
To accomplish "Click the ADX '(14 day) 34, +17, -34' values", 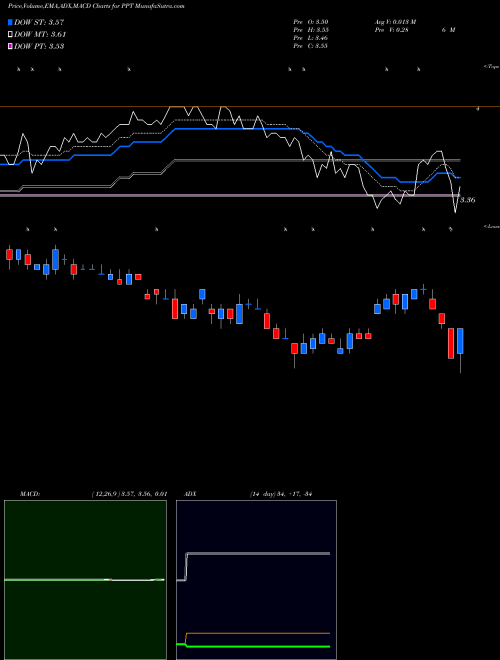I will click(283, 494).
